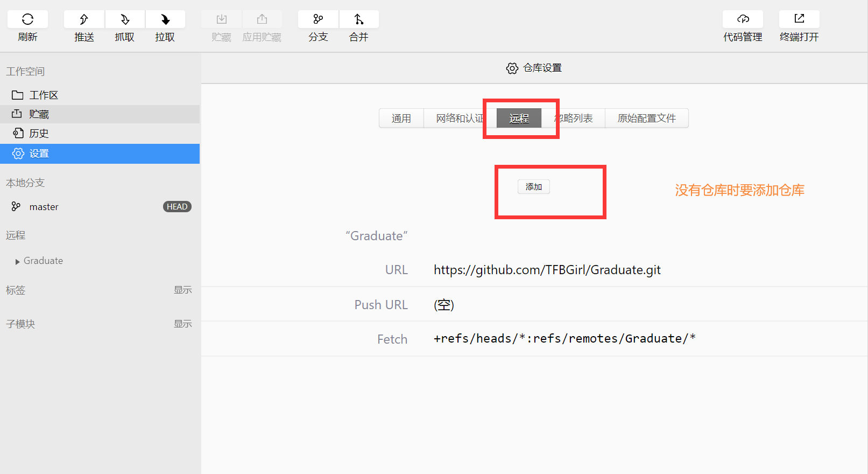Click the Push (推送) toolbar icon
This screenshot has height=474, width=868.
tap(84, 19)
